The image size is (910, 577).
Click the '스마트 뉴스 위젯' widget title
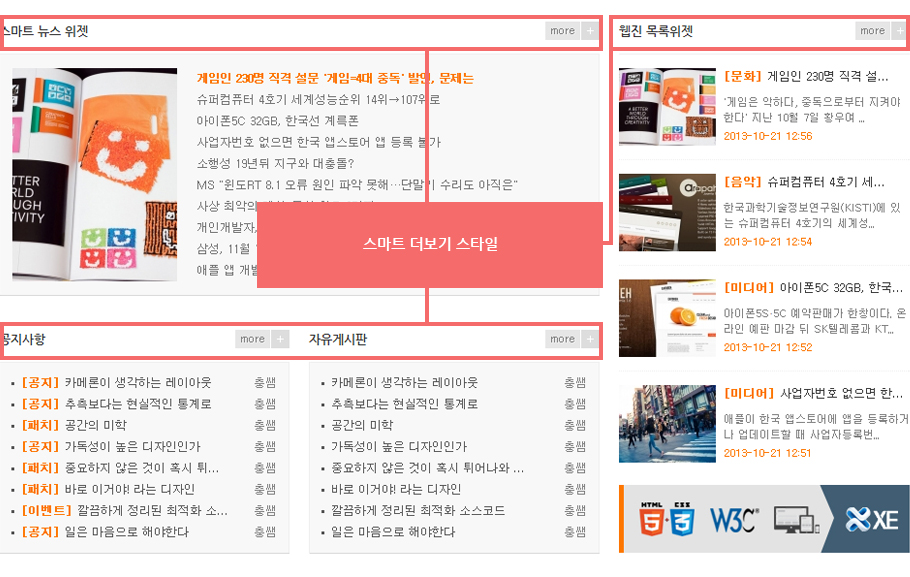pos(45,31)
